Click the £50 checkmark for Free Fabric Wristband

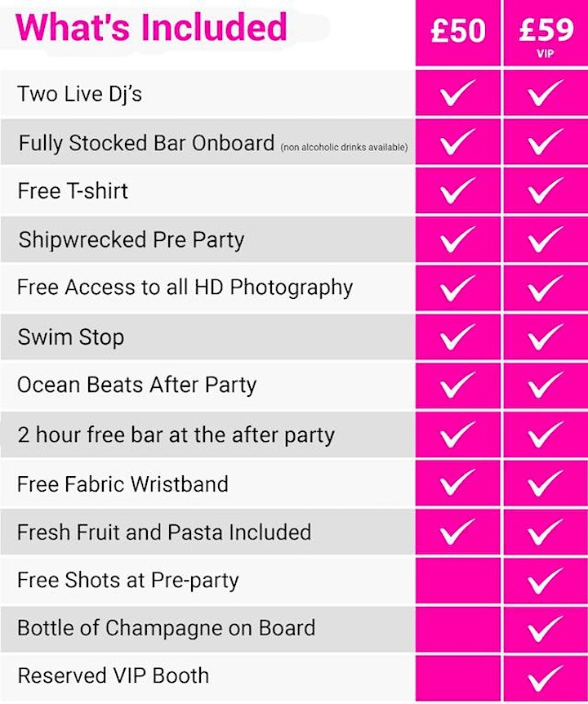click(457, 482)
